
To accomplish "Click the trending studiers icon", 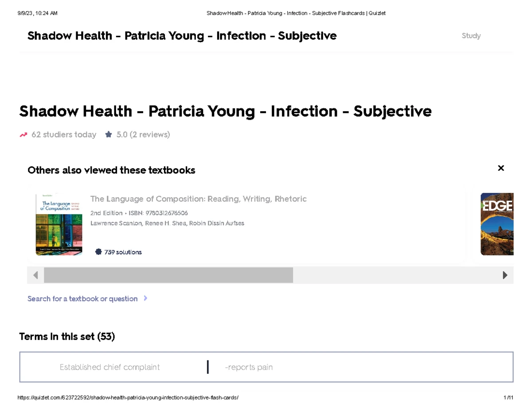I will tap(23, 134).
